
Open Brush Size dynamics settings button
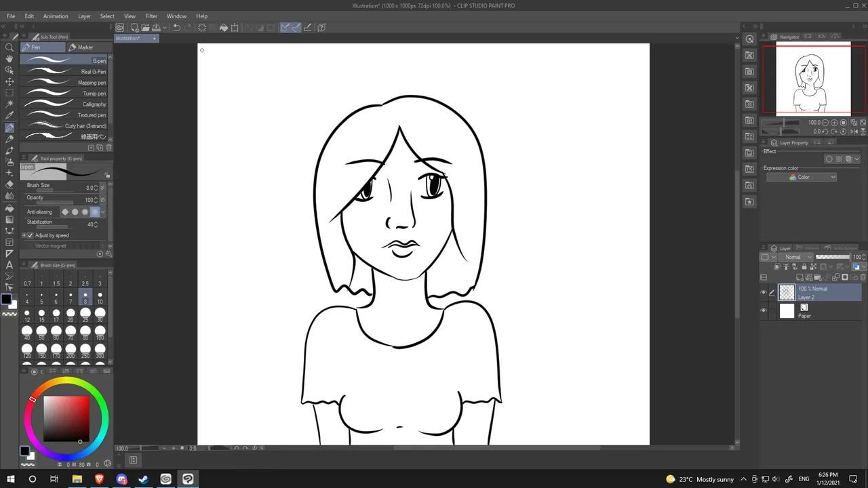(x=102, y=187)
